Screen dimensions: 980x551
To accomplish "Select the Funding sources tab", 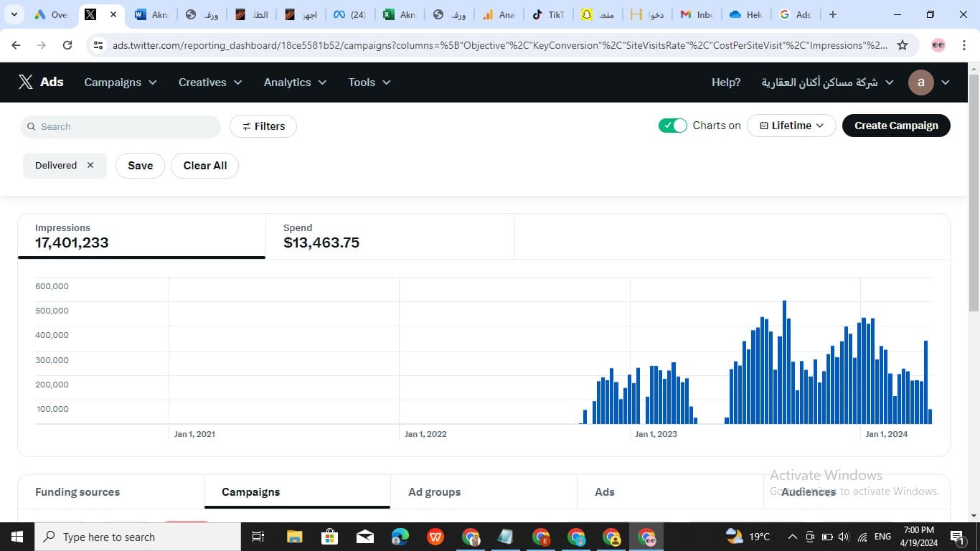I will click(77, 492).
